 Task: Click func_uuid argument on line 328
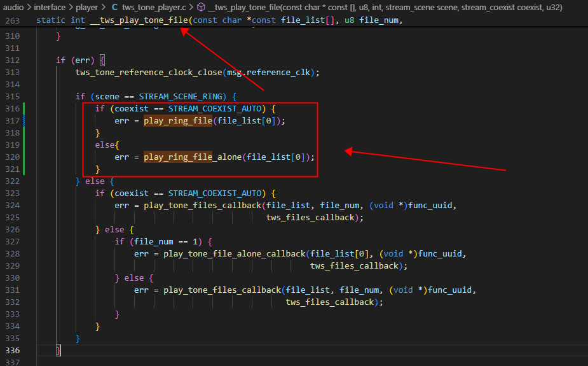tap(440, 254)
